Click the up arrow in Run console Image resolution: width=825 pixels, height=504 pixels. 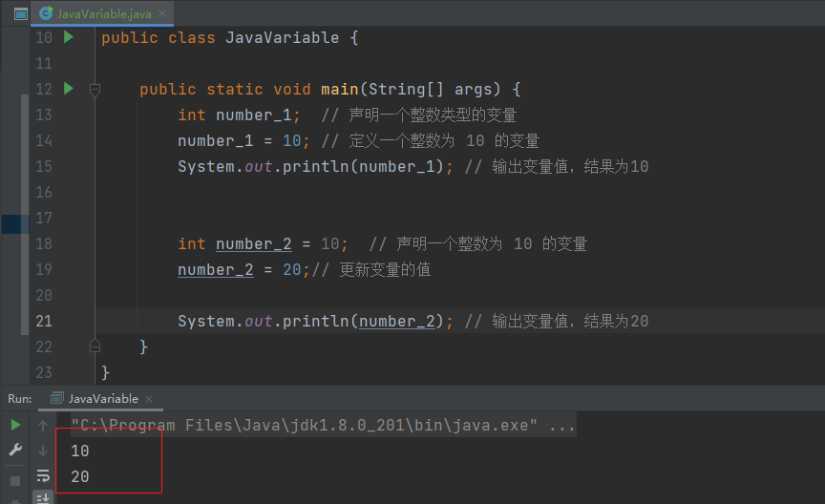coord(43,425)
